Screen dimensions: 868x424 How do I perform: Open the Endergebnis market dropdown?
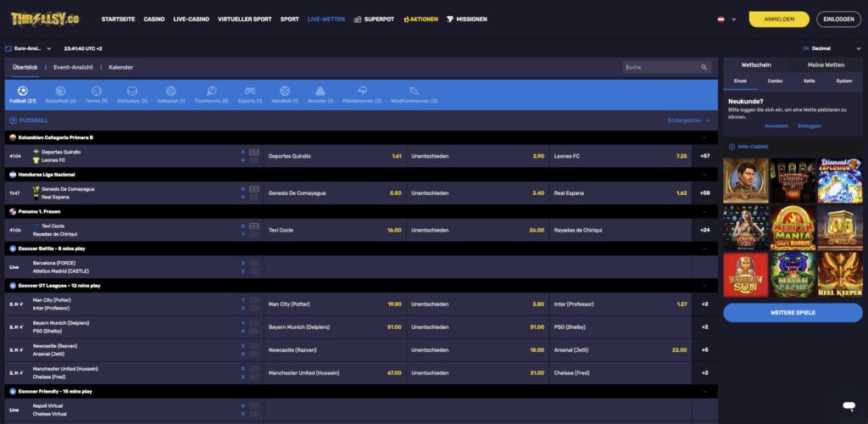pos(688,120)
